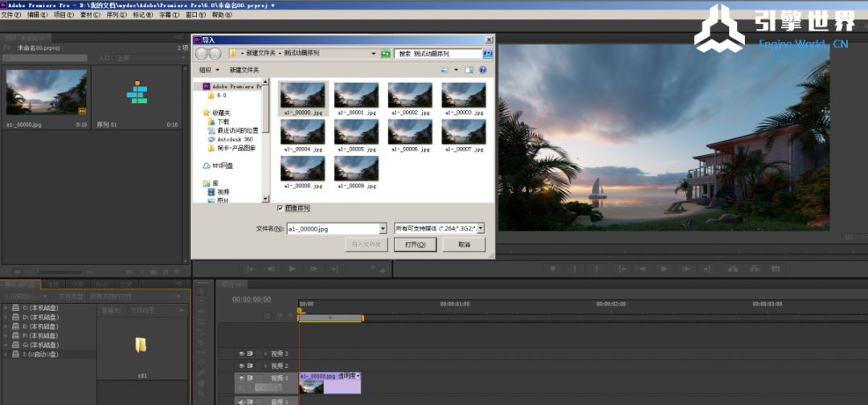
Task: Click the 取消 cancel button
Action: [464, 244]
